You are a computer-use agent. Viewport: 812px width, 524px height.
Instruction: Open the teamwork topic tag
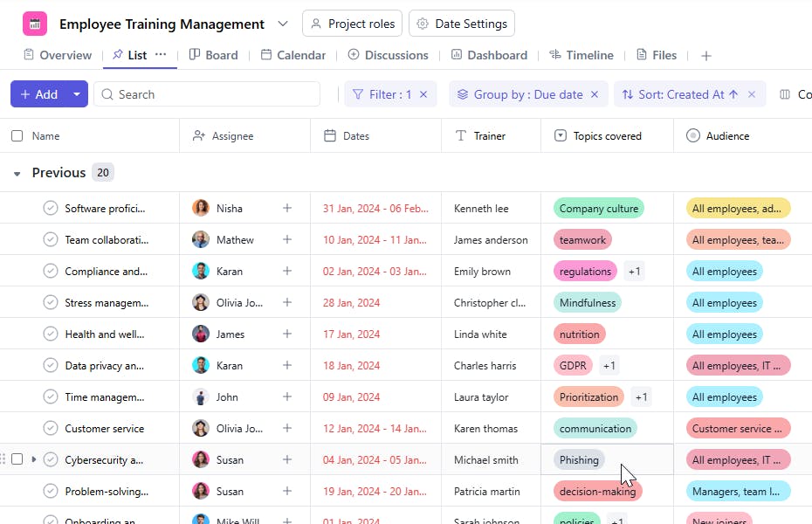pyautogui.click(x=582, y=240)
